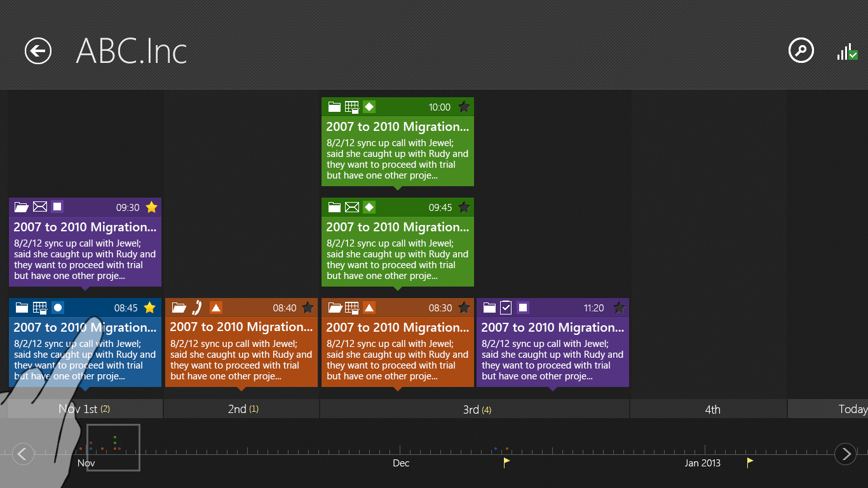Click the back arrow beside ABC.Inc
The width and height of the screenshot is (868, 488).
click(x=38, y=51)
